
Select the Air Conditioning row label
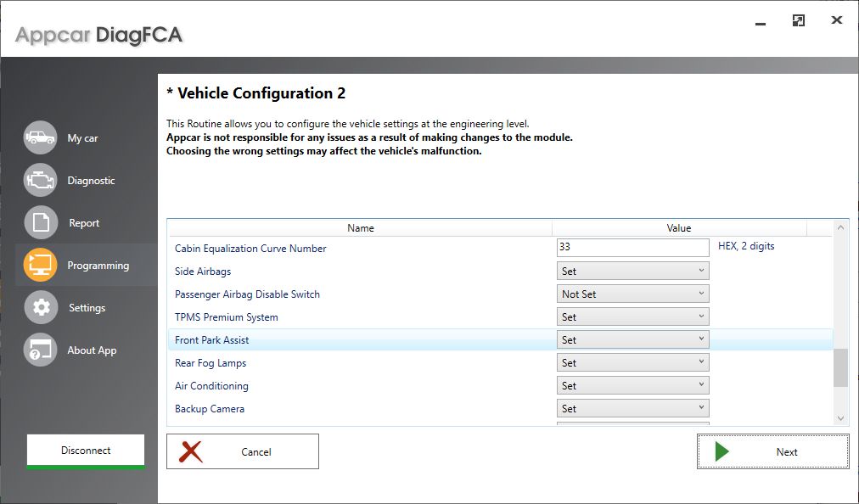click(x=211, y=386)
